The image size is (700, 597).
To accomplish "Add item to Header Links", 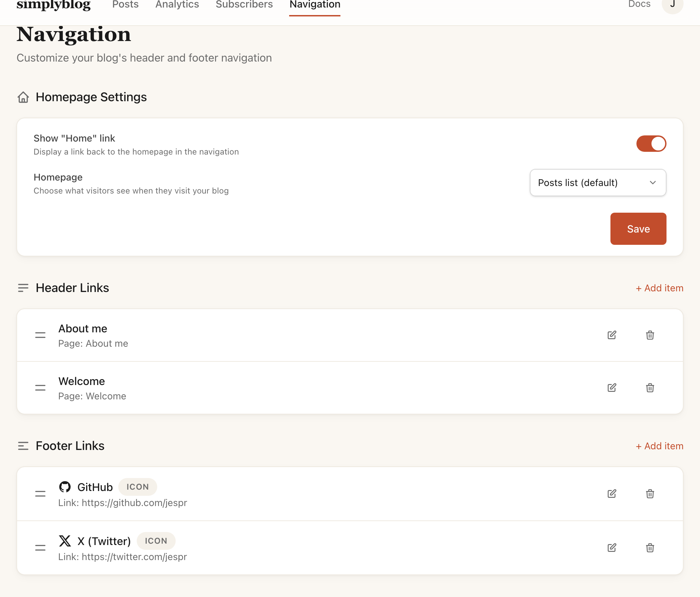I will pyautogui.click(x=659, y=288).
